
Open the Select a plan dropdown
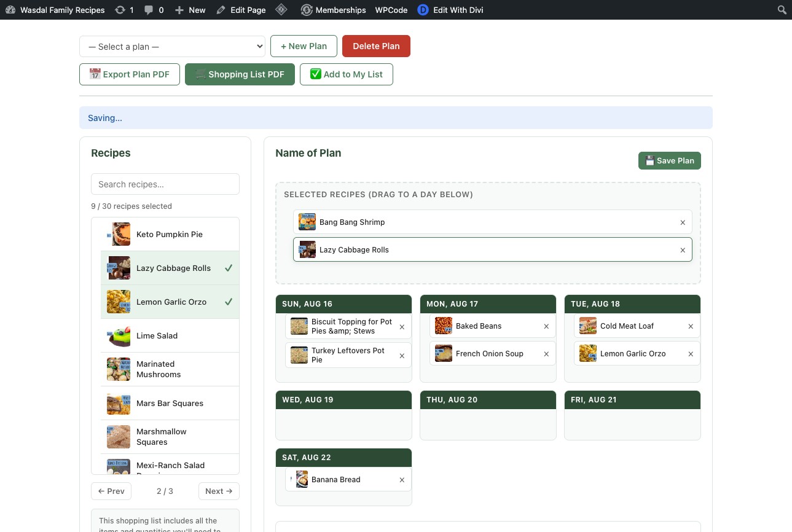pos(172,47)
